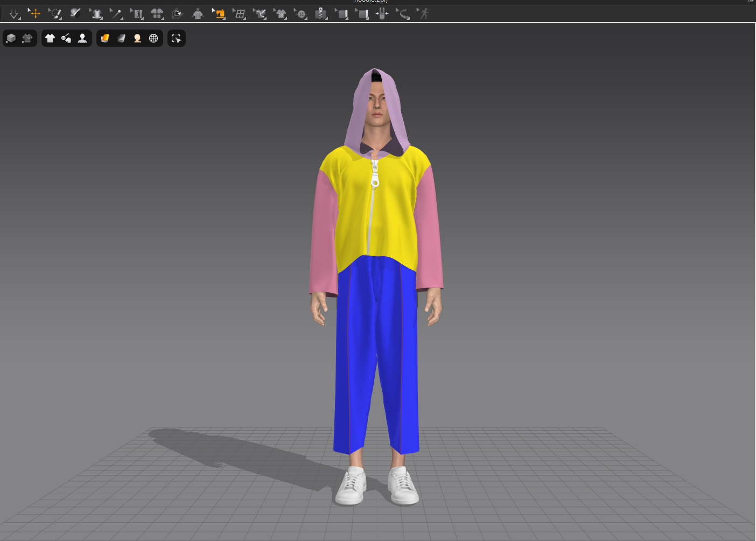Toggle garment visibility with white t-shirt icon
Viewport: 756px width, 541px height.
[x=50, y=38]
